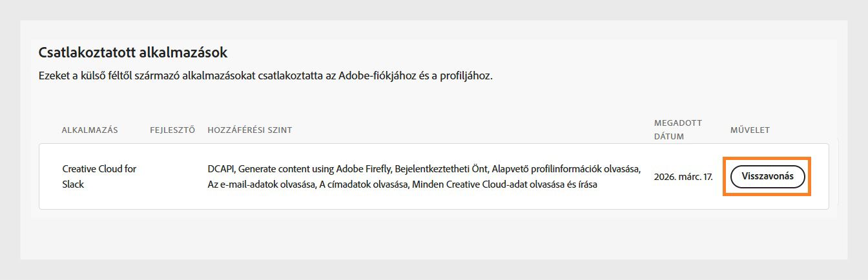The height and width of the screenshot is (280, 868).
Task: Select the ALKALMAZÁS column header
Action: pyautogui.click(x=90, y=130)
